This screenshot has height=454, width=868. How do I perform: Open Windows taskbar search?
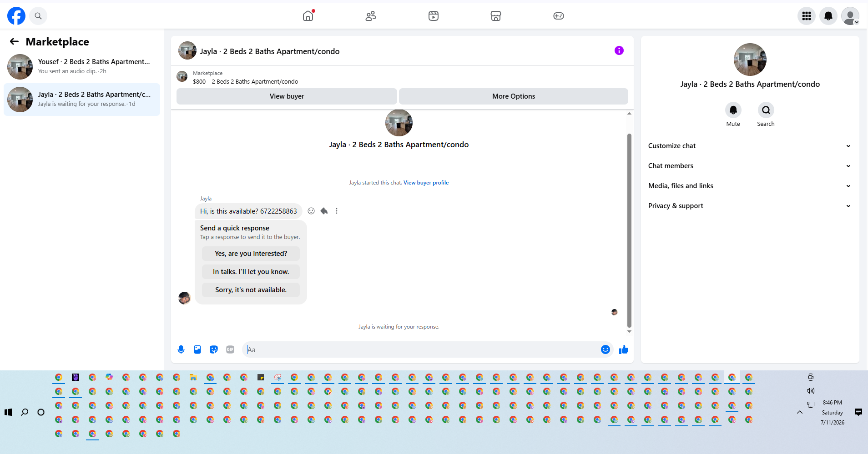[x=25, y=412]
